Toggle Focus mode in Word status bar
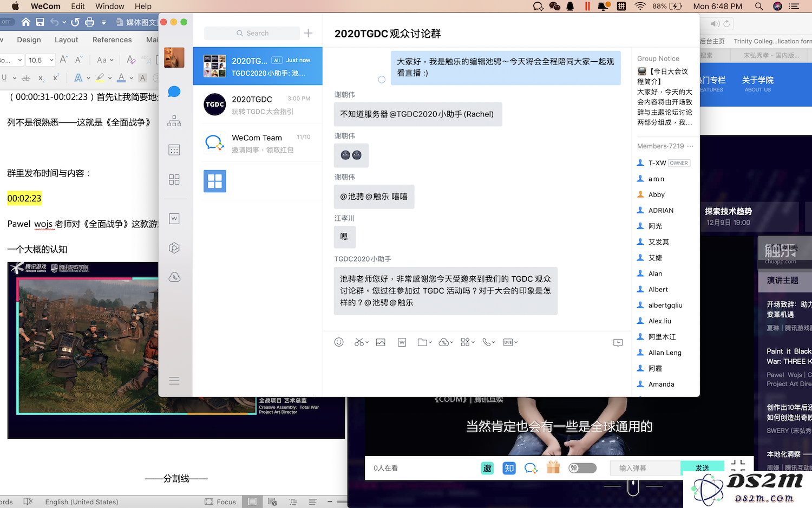 (x=220, y=502)
